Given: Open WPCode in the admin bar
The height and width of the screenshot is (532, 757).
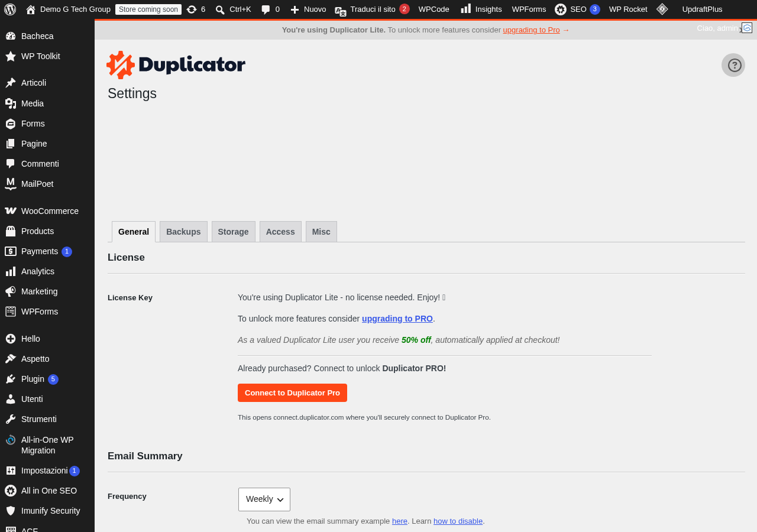Looking at the screenshot, I should [x=434, y=9].
